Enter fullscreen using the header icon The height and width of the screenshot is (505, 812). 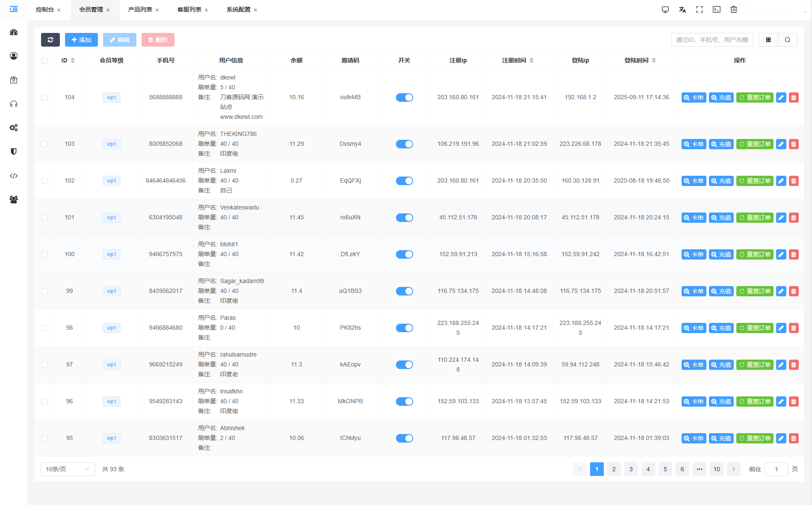pos(700,9)
